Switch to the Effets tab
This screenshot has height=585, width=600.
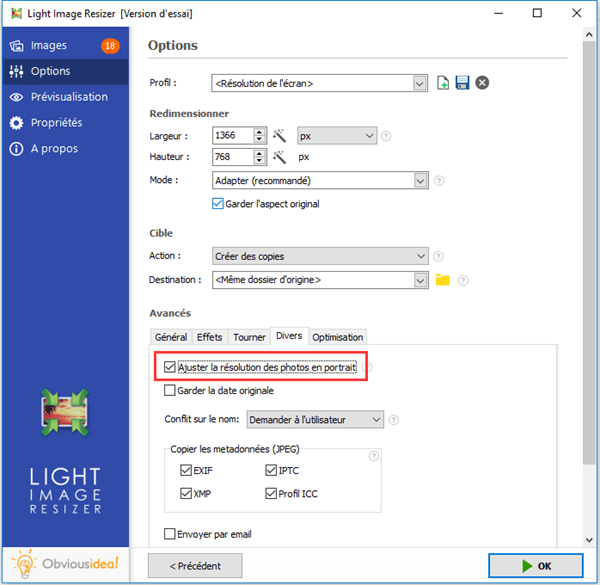pyautogui.click(x=210, y=337)
